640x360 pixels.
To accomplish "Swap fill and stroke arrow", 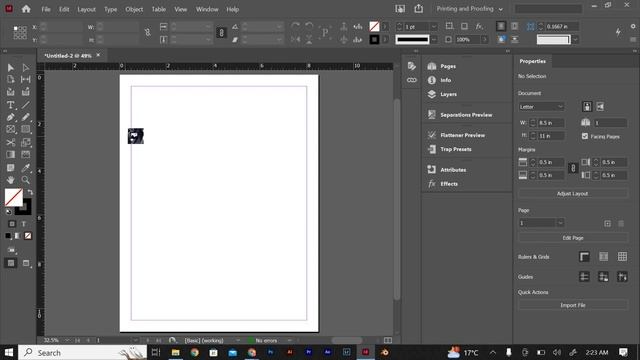I will [x=30, y=192].
